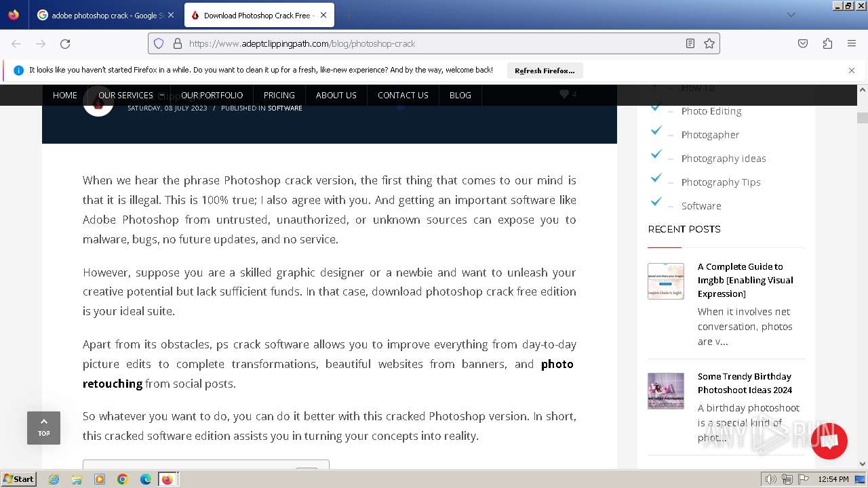Screen dimensions: 868x488
Task: Open Imgbb guide post thumbnail
Action: (666, 281)
